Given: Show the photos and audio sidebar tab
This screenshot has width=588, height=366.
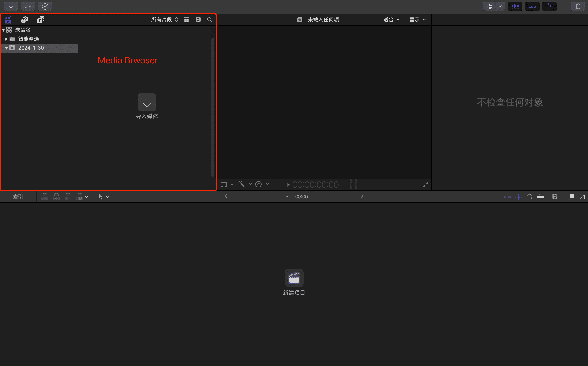Looking at the screenshot, I should click(x=25, y=20).
